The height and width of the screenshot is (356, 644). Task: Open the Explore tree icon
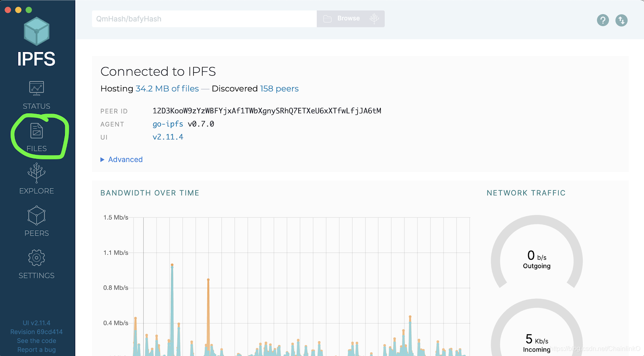tap(37, 173)
